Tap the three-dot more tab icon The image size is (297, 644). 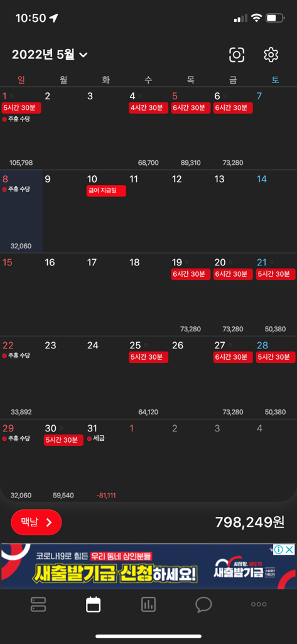pos(259,604)
